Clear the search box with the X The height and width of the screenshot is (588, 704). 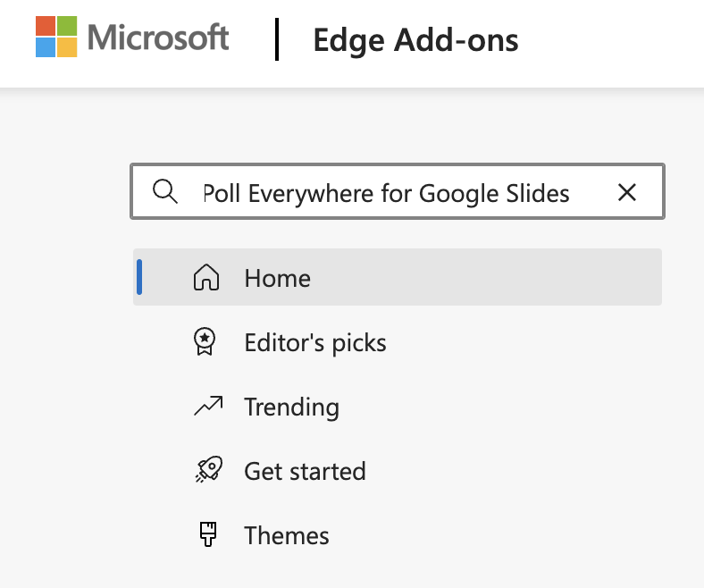[x=627, y=192]
